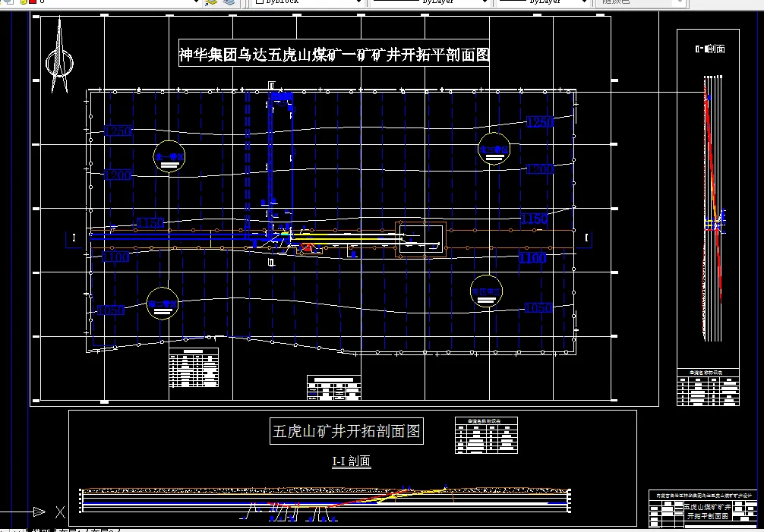Expand the layer list dropdown arrow
This screenshot has height=532, width=764.
tap(196, 2)
